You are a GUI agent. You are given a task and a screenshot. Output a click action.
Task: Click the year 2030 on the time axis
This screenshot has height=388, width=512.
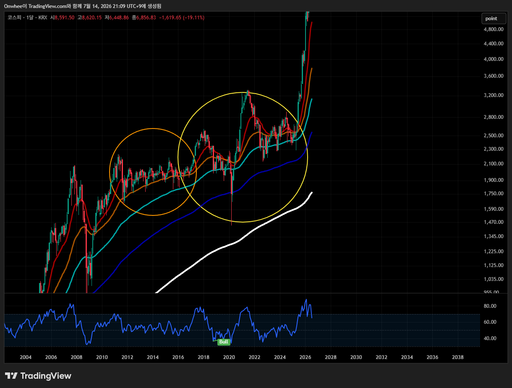[356, 357]
